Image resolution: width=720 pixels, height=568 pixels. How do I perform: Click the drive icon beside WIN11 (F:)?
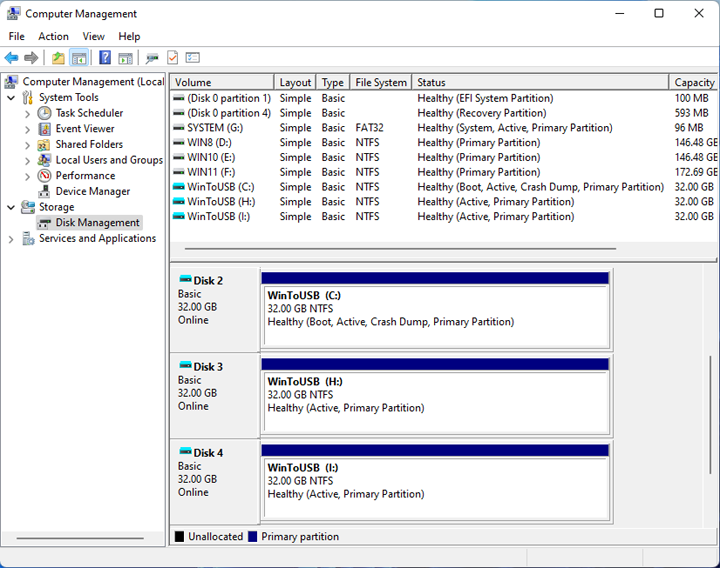pos(179,172)
